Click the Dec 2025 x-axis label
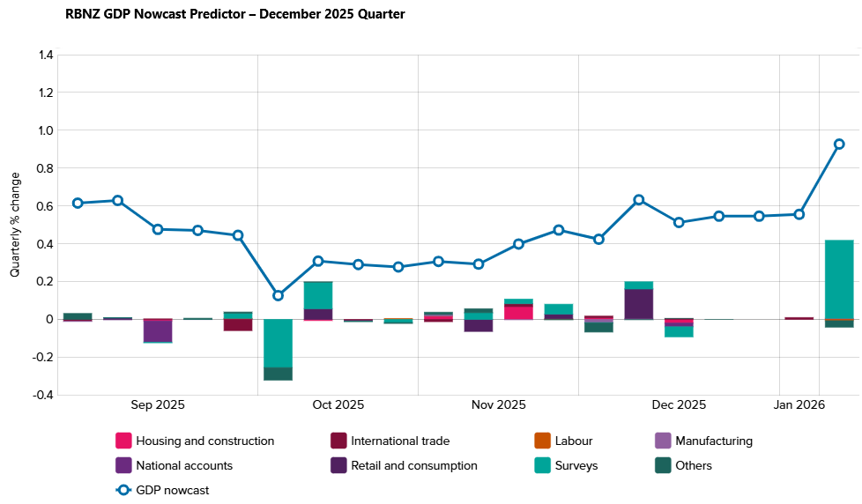Screen dimensions: 862x504 [x=679, y=405]
